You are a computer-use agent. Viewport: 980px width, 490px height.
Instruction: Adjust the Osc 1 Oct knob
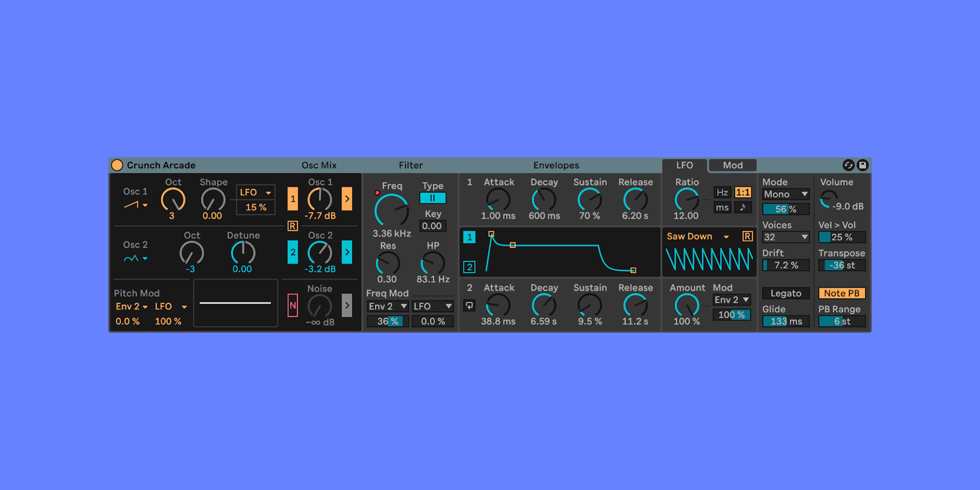(x=173, y=200)
